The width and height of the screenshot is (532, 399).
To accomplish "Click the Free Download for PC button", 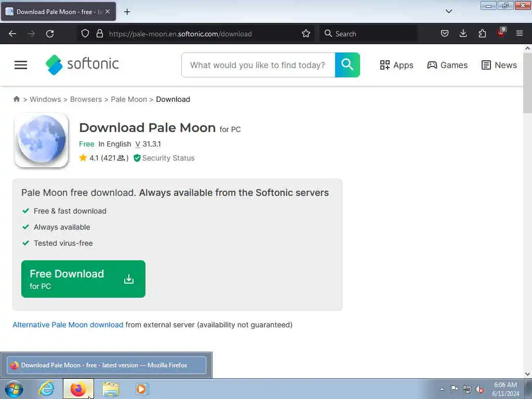I will click(83, 279).
